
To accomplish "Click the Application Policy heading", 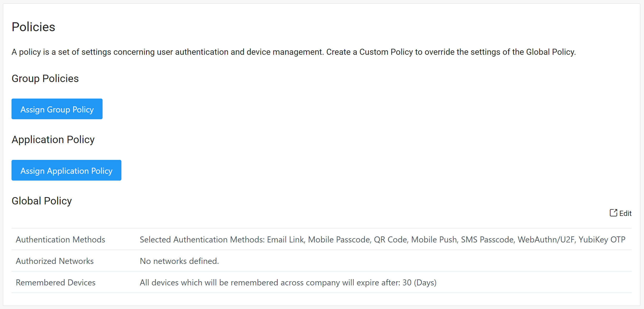I will coord(53,140).
